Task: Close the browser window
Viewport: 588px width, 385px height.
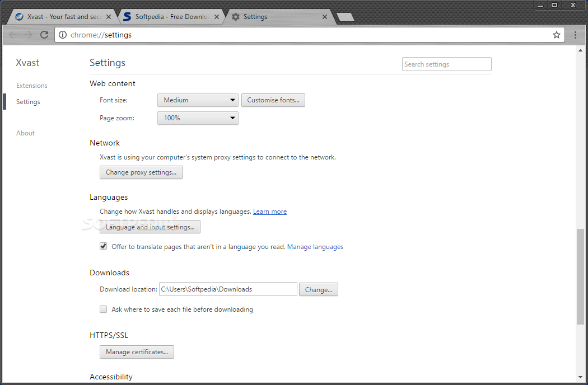Action: [573, 5]
